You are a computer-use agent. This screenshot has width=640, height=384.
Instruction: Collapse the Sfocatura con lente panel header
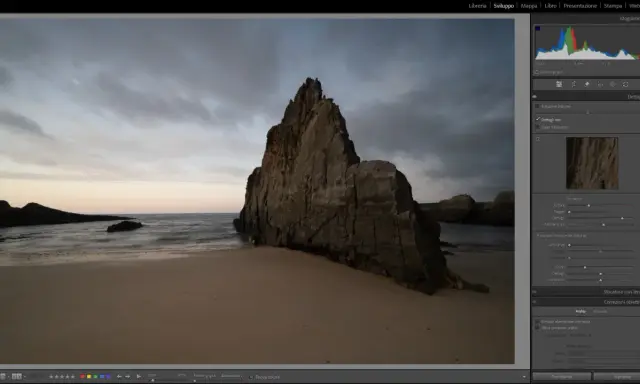point(586,292)
